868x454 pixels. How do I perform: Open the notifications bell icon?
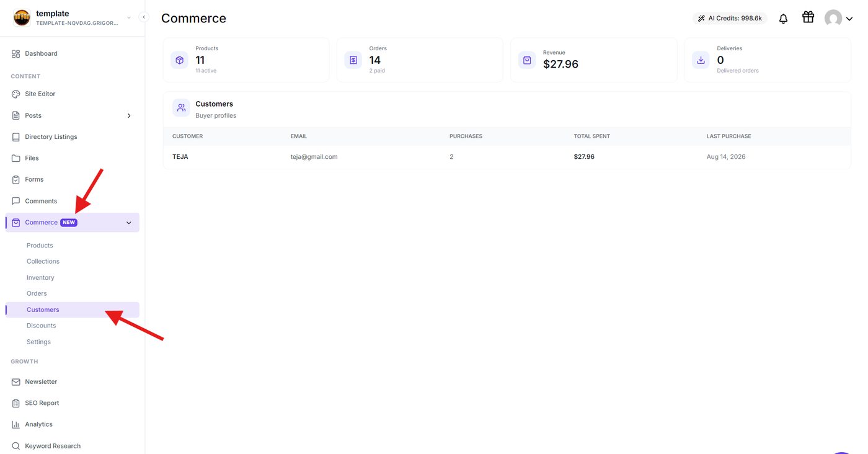pos(783,19)
